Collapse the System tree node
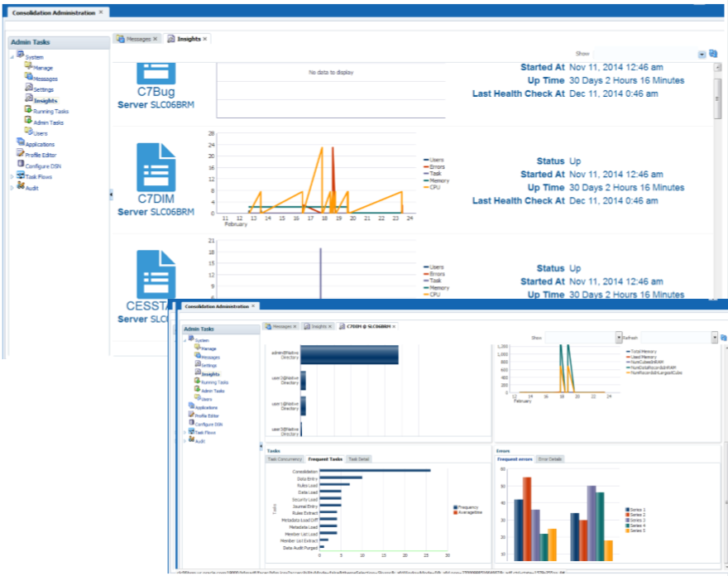728x576 pixels. pos(11,56)
